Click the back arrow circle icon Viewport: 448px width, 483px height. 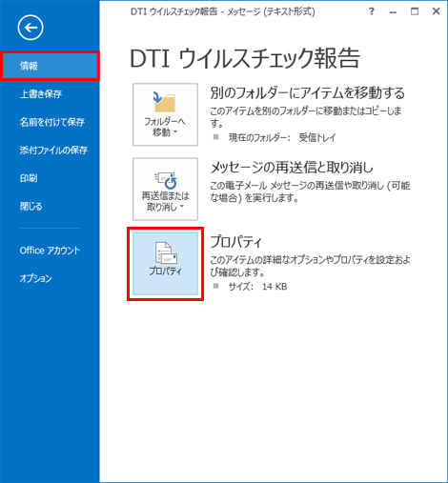(31, 28)
